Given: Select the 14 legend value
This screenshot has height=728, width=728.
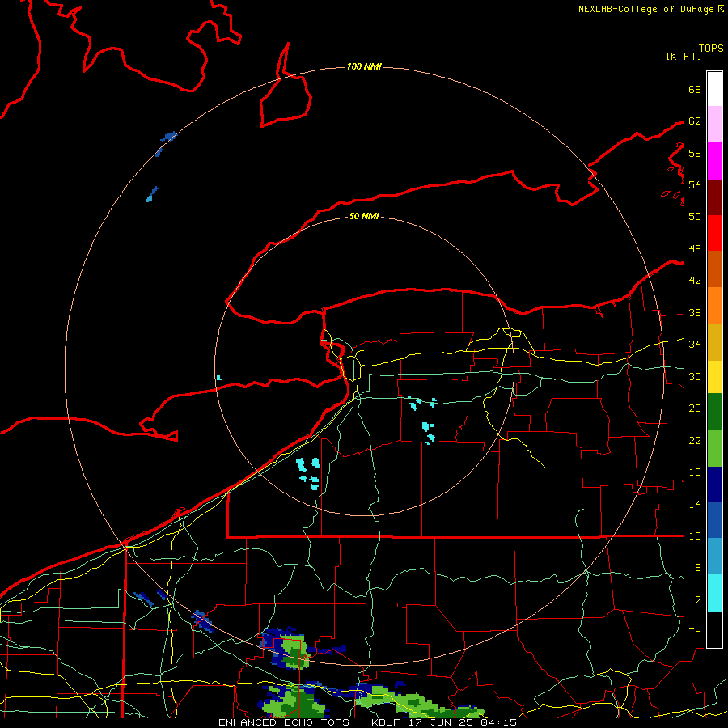Looking at the screenshot, I should [695, 504].
